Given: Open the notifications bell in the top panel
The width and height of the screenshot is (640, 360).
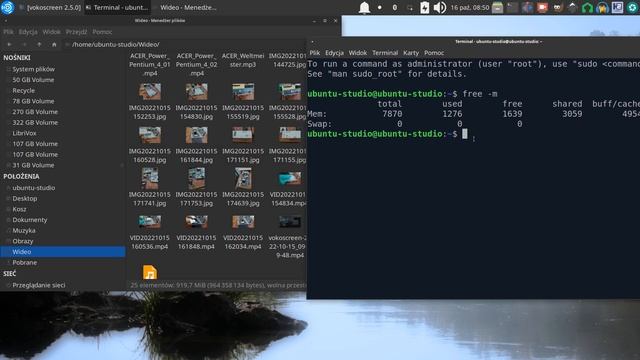Looking at the screenshot, I should point(364,7).
